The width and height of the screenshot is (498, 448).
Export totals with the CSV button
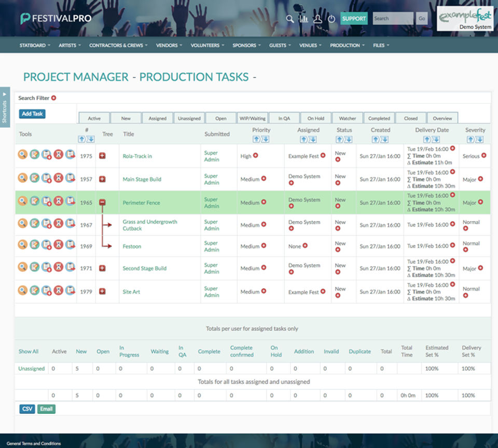(x=27, y=409)
